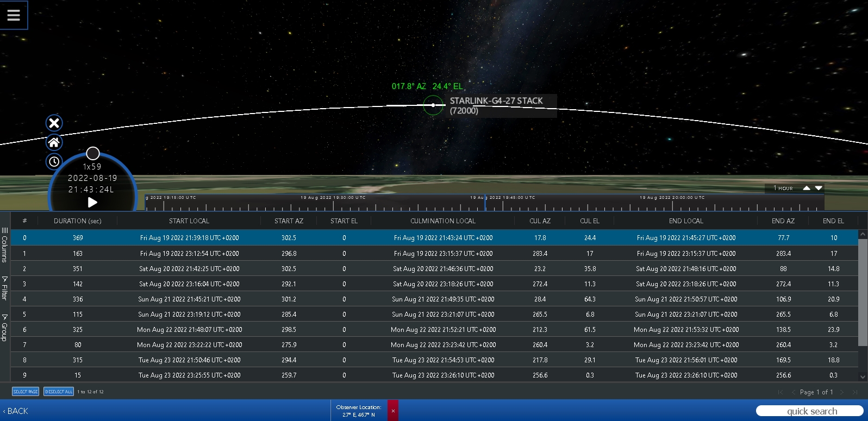
Task: Click Select Page button
Action: (x=26, y=392)
